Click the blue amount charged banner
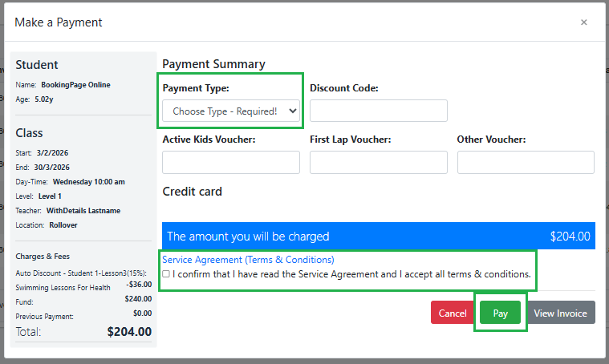The image size is (609, 364). (378, 237)
